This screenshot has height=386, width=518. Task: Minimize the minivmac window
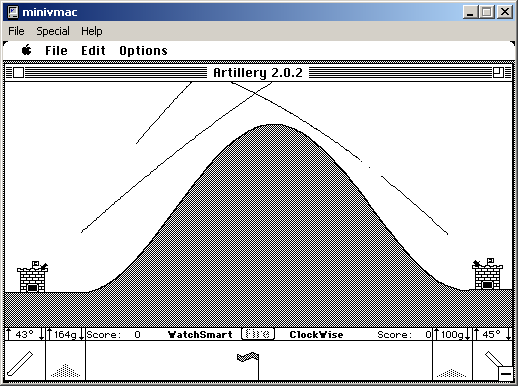pyautogui.click(x=470, y=12)
